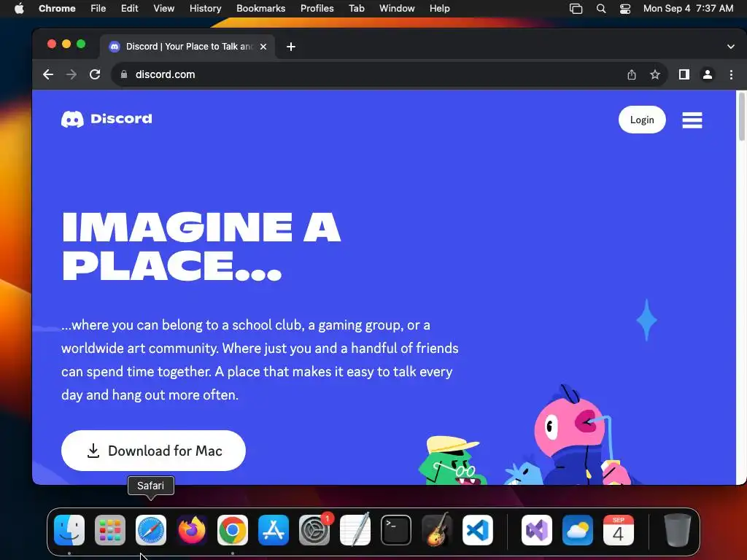This screenshot has width=747, height=560.
Task: Reload the discord.com page
Action: (x=95, y=74)
